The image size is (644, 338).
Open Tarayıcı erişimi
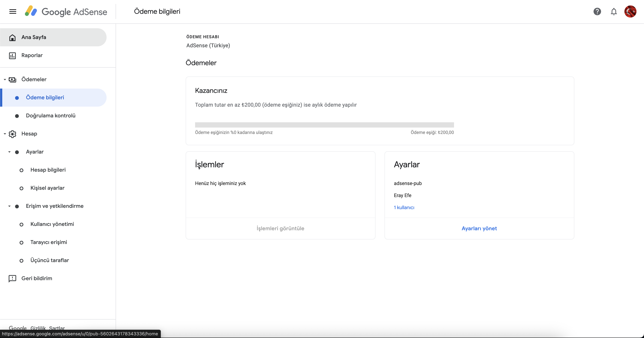[x=53, y=242]
